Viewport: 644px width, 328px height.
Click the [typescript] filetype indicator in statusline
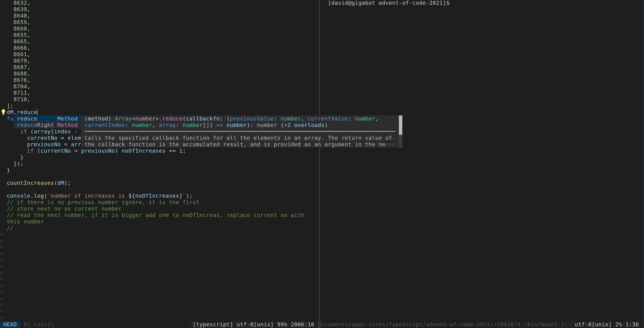pos(213,324)
